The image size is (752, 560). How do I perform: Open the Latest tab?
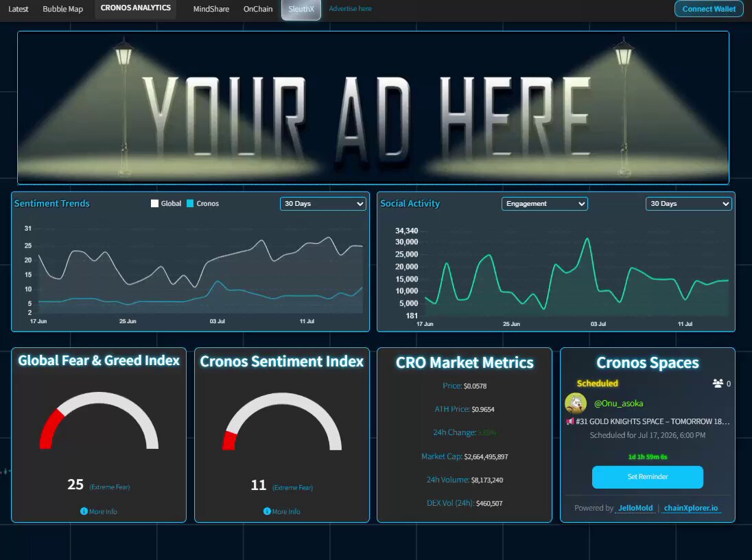coord(19,9)
